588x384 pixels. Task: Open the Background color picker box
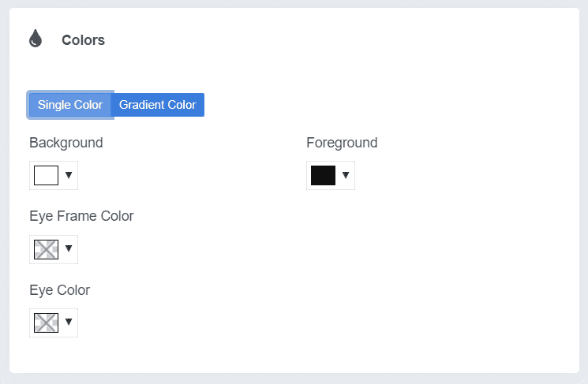pos(54,175)
